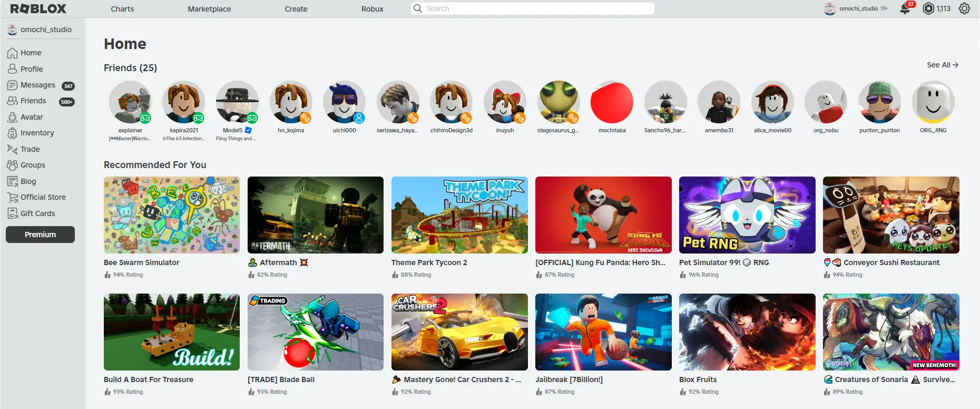
Task: Click the hn_kojima friend avatar
Action: click(291, 102)
